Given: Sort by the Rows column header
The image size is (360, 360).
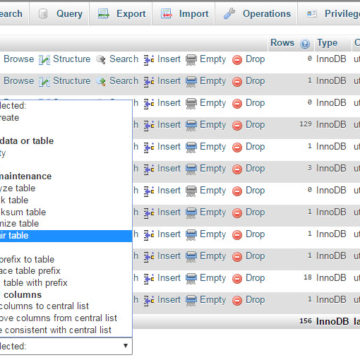Looking at the screenshot, I should 282,43.
